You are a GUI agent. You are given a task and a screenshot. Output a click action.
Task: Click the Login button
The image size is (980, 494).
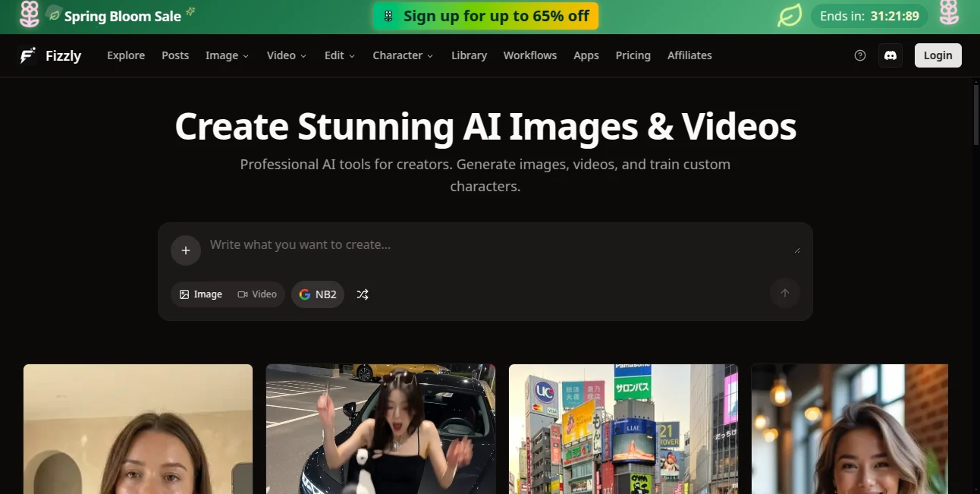[x=938, y=55]
